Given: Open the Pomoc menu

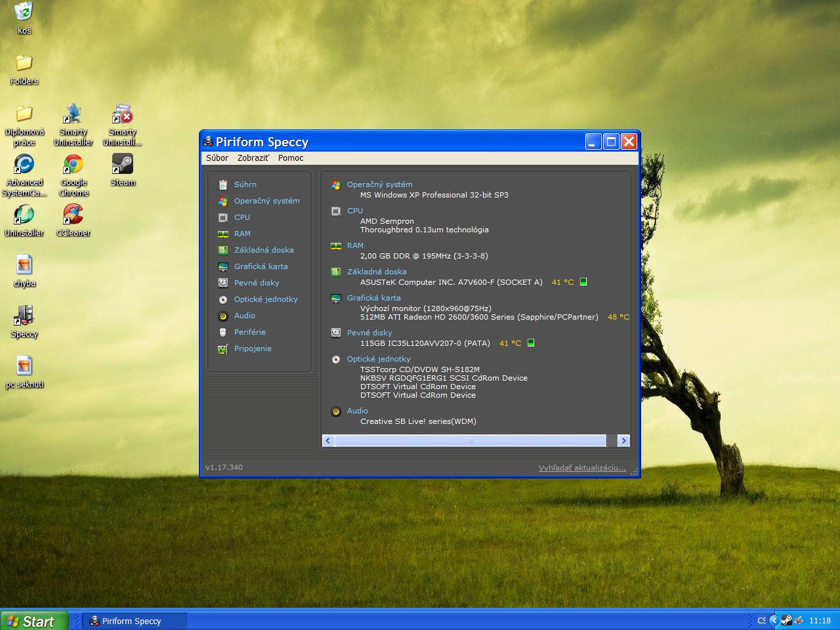Looking at the screenshot, I should [291, 157].
